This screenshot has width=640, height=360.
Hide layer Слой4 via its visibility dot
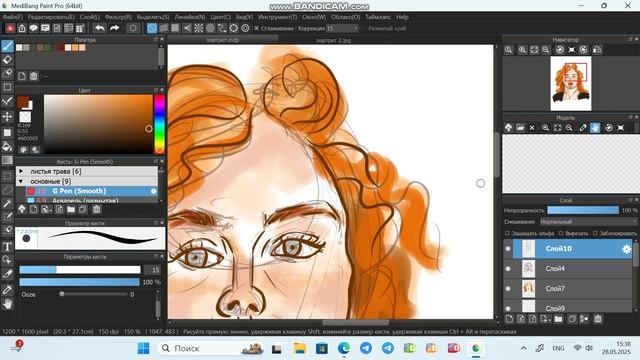point(508,269)
